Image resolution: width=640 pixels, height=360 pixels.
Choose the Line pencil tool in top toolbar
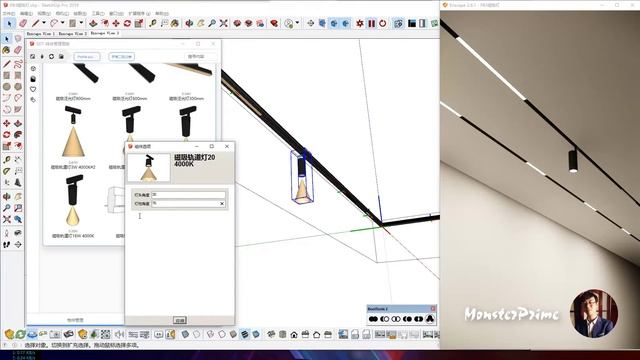36,24
